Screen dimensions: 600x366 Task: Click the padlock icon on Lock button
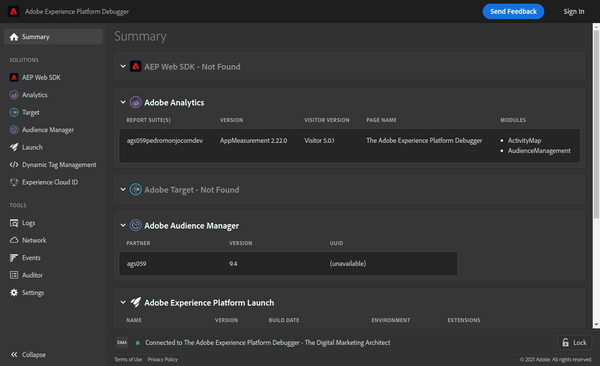[566, 342]
